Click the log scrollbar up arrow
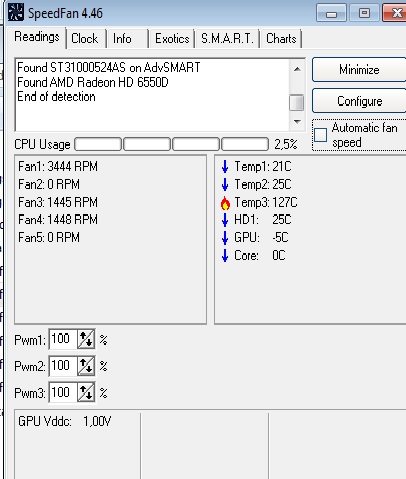406x479 pixels. click(x=297, y=69)
